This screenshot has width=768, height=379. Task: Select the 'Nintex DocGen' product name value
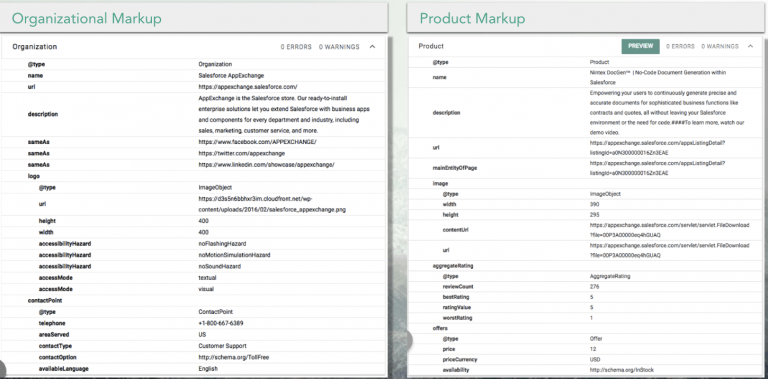tap(658, 77)
